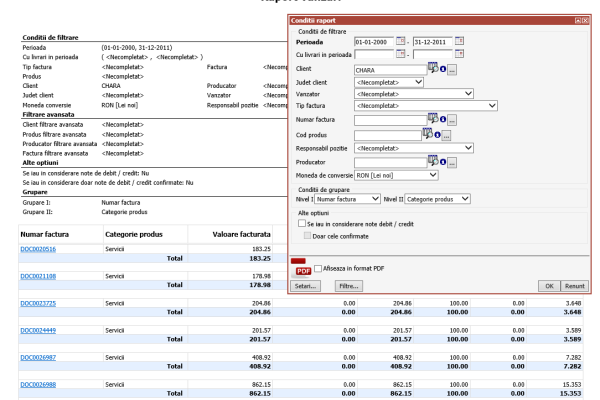The image size is (600, 400).
Task: Check Afiseaza in format PDF option
Action: [x=318, y=269]
